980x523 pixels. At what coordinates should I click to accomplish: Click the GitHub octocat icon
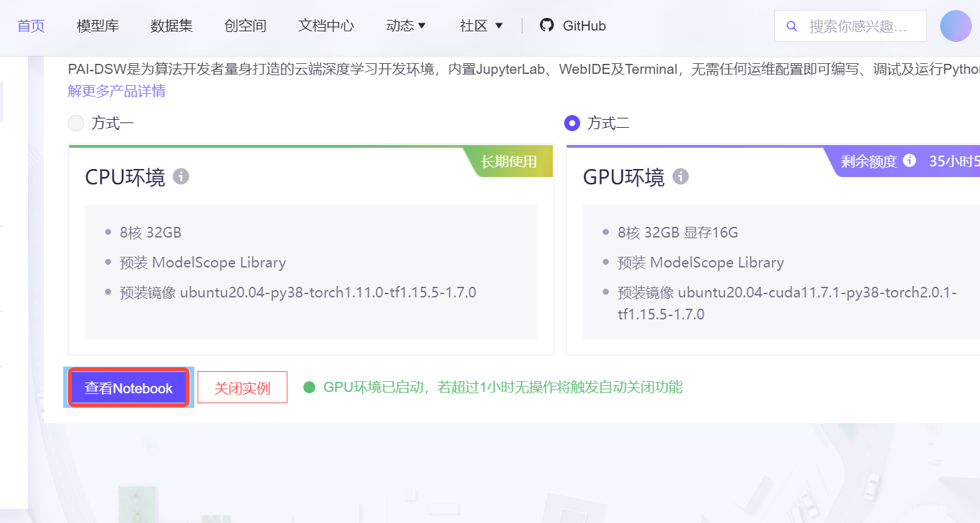coord(547,25)
